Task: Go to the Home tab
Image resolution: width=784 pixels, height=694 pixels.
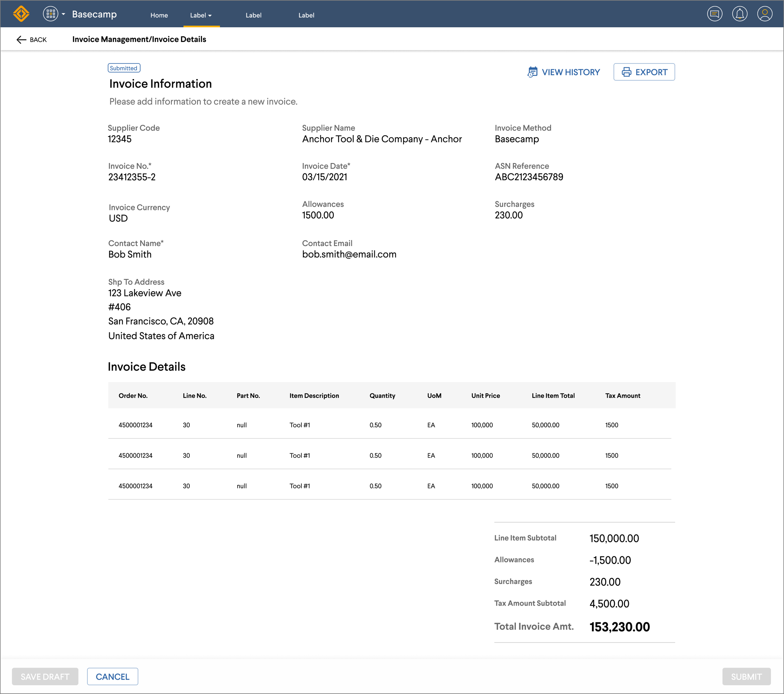Action: (159, 15)
